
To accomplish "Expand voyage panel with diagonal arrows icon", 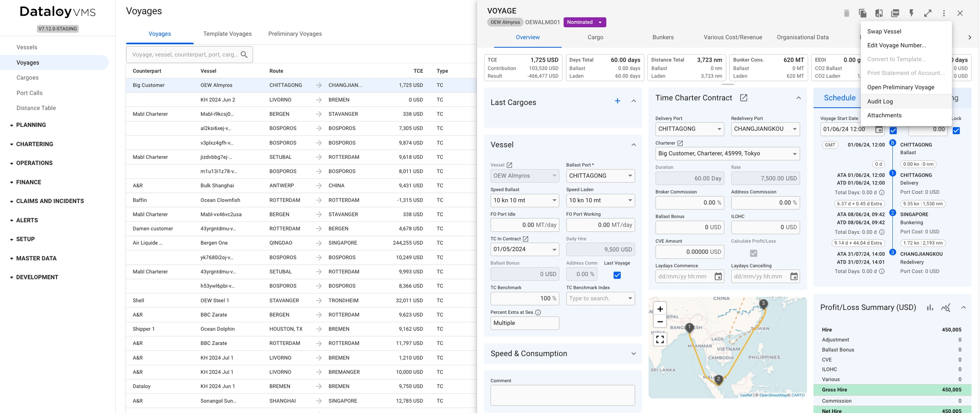I will point(928,13).
